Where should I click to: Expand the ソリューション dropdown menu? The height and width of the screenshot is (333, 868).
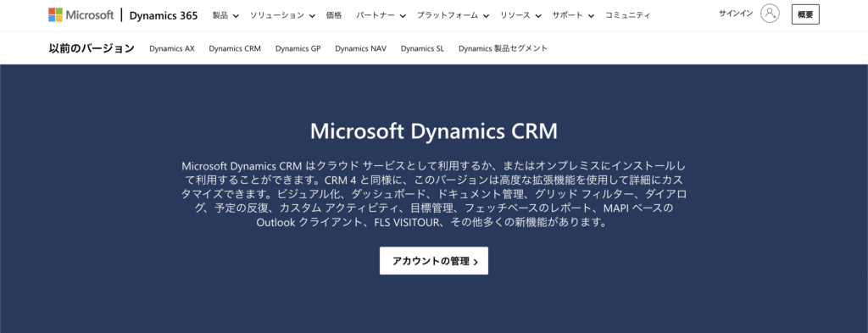282,15
